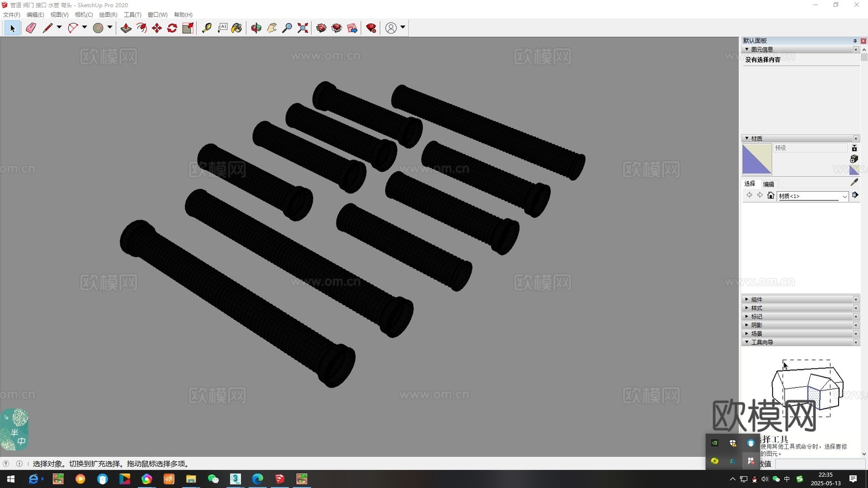Choose the Zoom magnifier tool
868x488 pixels.
[x=287, y=28]
